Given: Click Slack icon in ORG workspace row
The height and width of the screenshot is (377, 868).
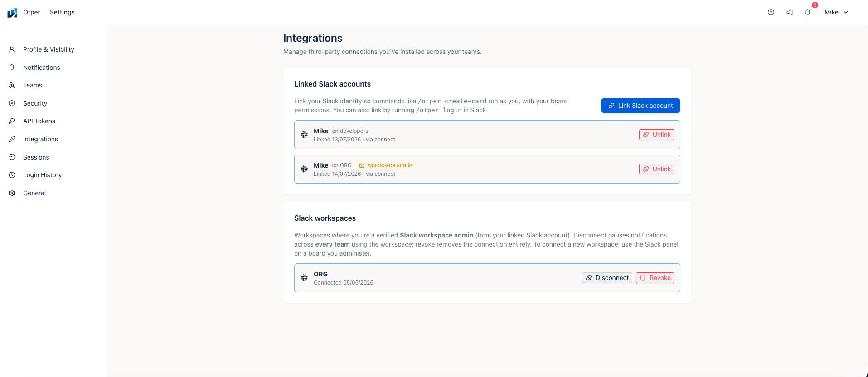Looking at the screenshot, I should click(x=304, y=278).
